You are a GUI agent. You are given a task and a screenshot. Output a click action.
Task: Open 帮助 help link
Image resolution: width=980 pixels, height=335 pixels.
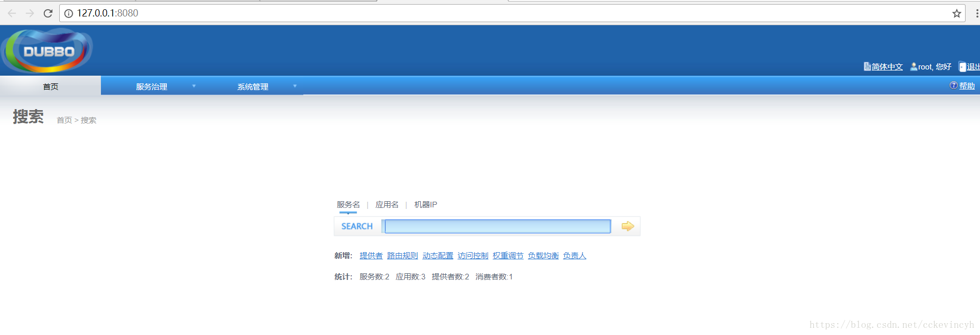pyautogui.click(x=967, y=86)
